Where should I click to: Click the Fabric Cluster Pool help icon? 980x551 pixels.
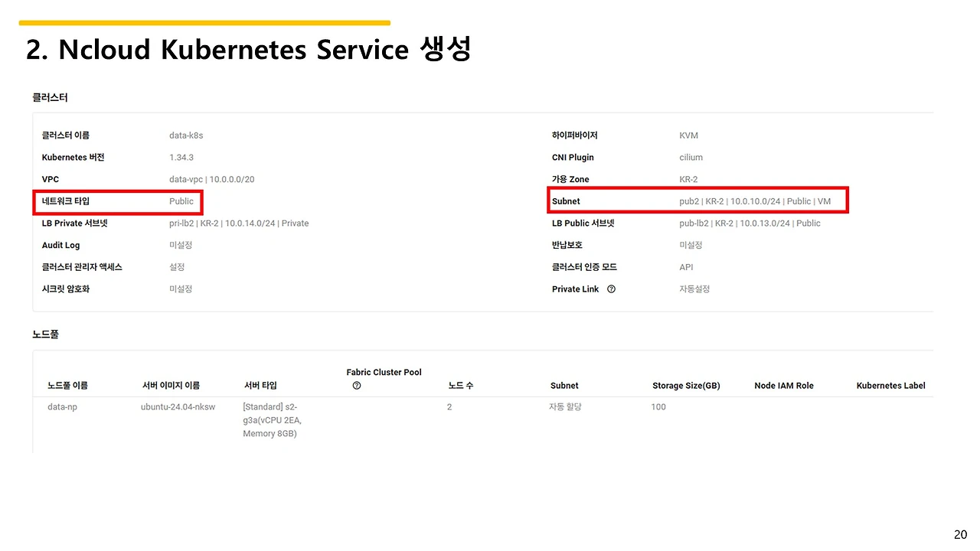click(357, 386)
